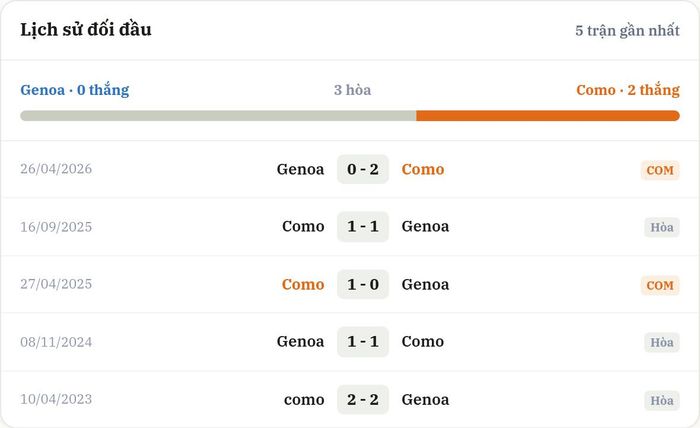
Task: Click the gray draw segment of win bar
Action: 218,116
